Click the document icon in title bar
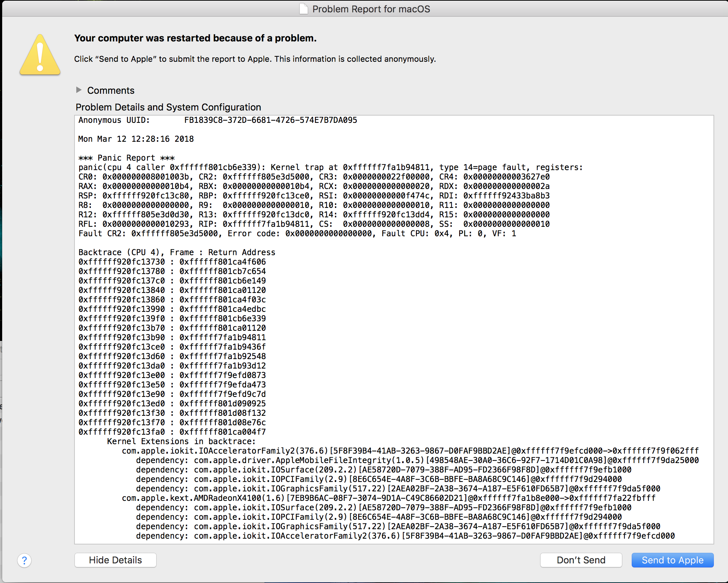728x583 pixels. (x=303, y=9)
